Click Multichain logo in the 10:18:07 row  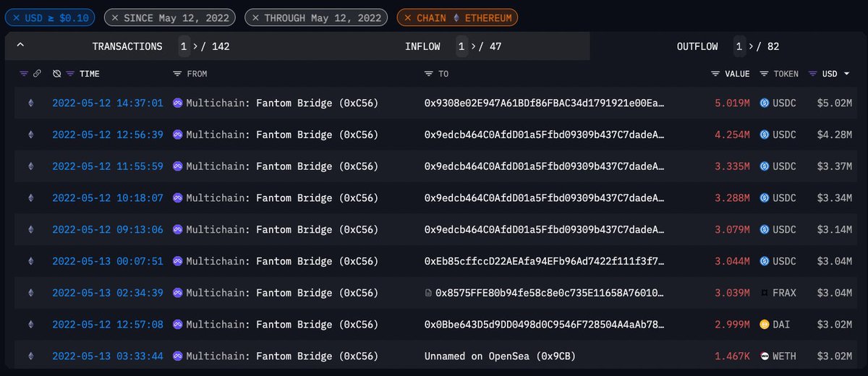[178, 197]
